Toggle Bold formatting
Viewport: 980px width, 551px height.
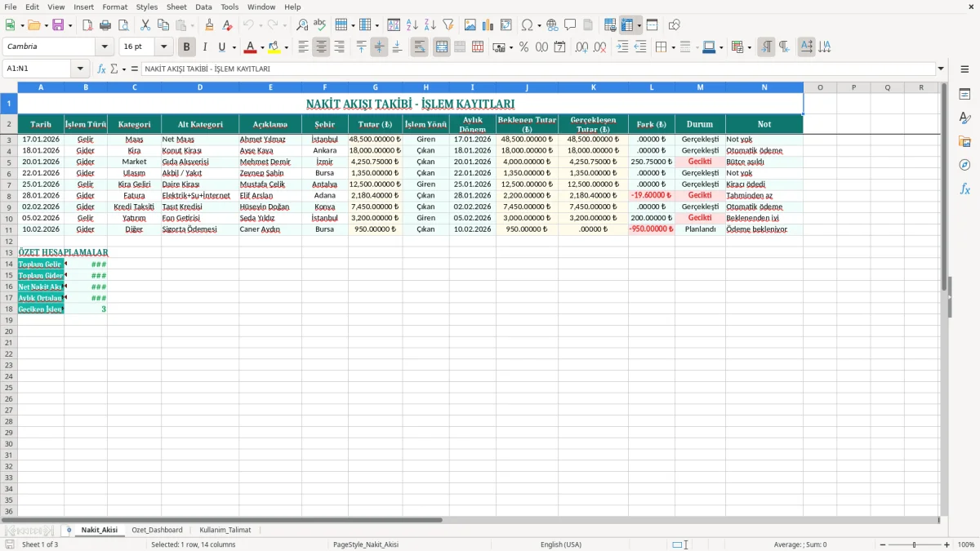(186, 47)
